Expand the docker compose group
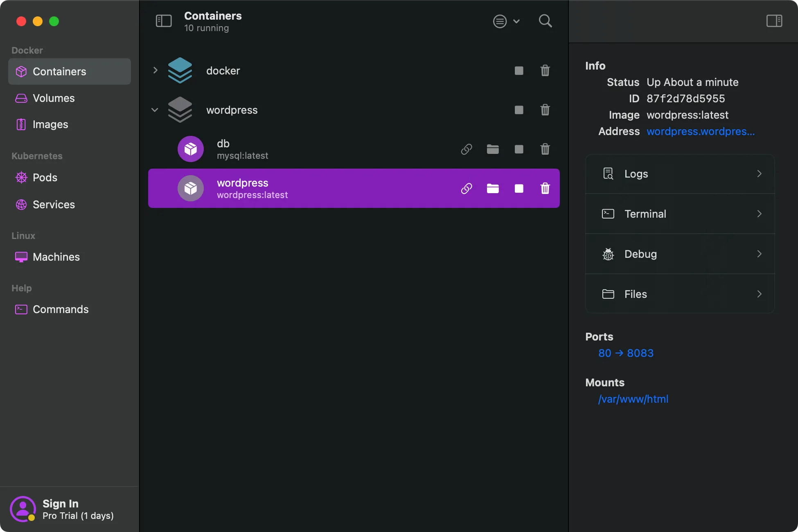Image resolution: width=798 pixels, height=532 pixels. coord(155,70)
